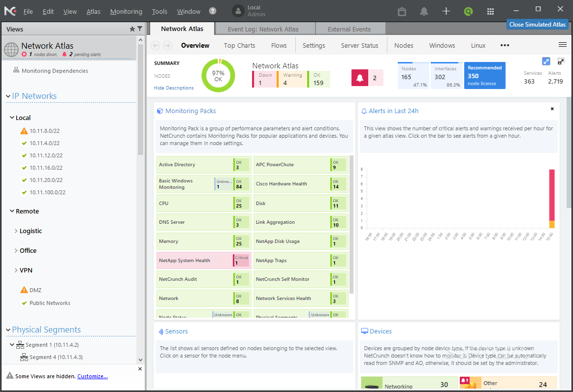Show more tabs with the ellipsis

point(505,45)
